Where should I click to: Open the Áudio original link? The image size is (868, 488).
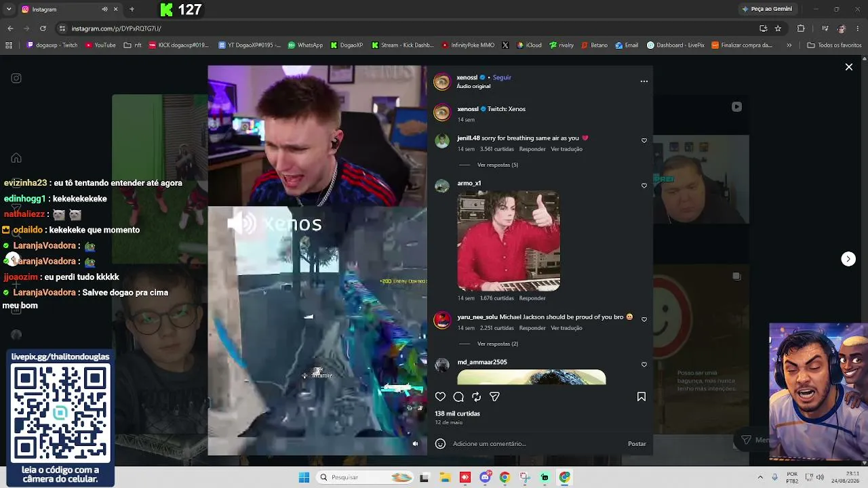(473, 87)
